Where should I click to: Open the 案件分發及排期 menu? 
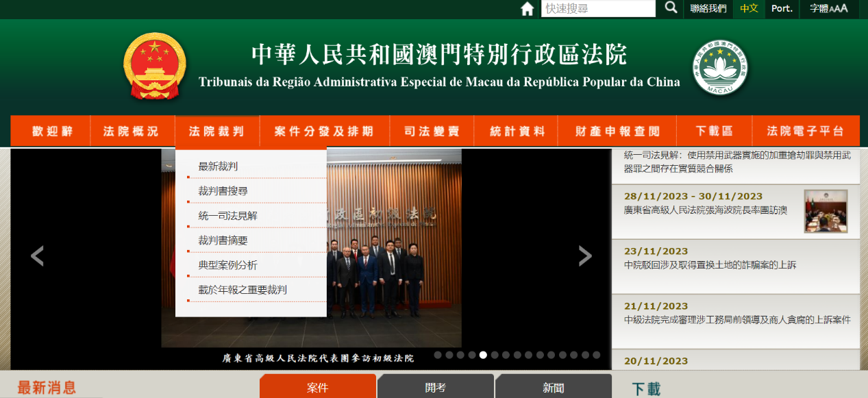(x=323, y=130)
